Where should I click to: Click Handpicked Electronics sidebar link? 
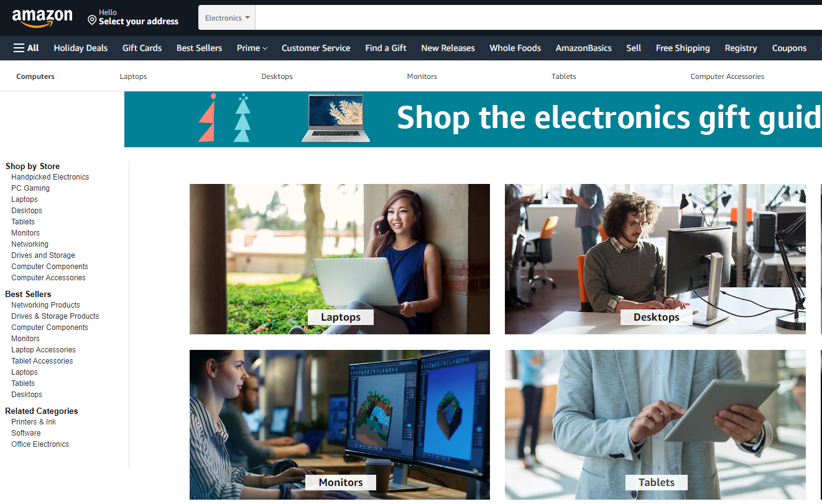click(50, 177)
